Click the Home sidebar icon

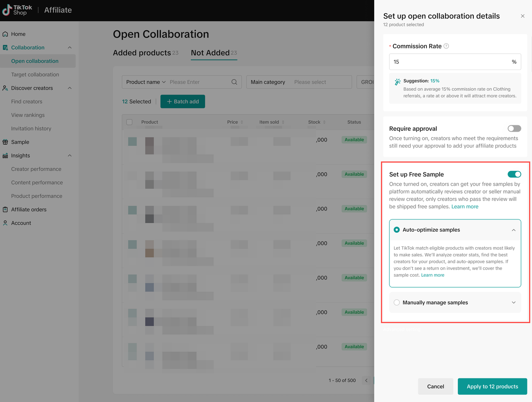click(5, 34)
